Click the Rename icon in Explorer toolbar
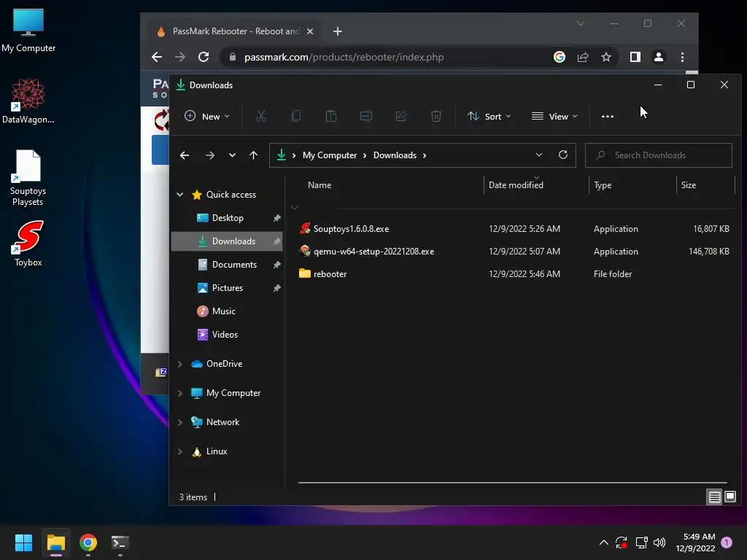The width and height of the screenshot is (747, 560). 366,116
